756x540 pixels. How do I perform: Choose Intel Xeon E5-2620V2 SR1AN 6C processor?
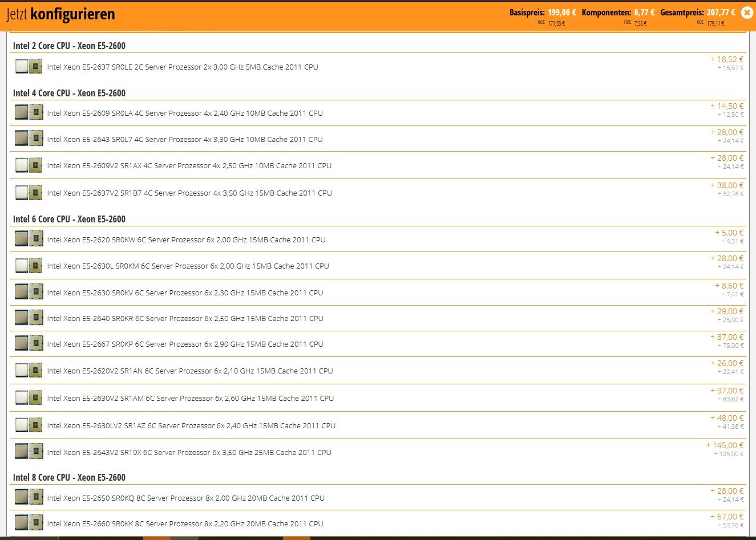click(x=190, y=371)
